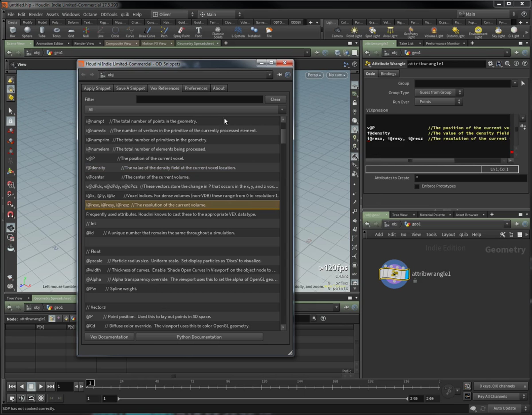Click the playback range slider handle
The image size is (532, 415).
pos(119,398)
